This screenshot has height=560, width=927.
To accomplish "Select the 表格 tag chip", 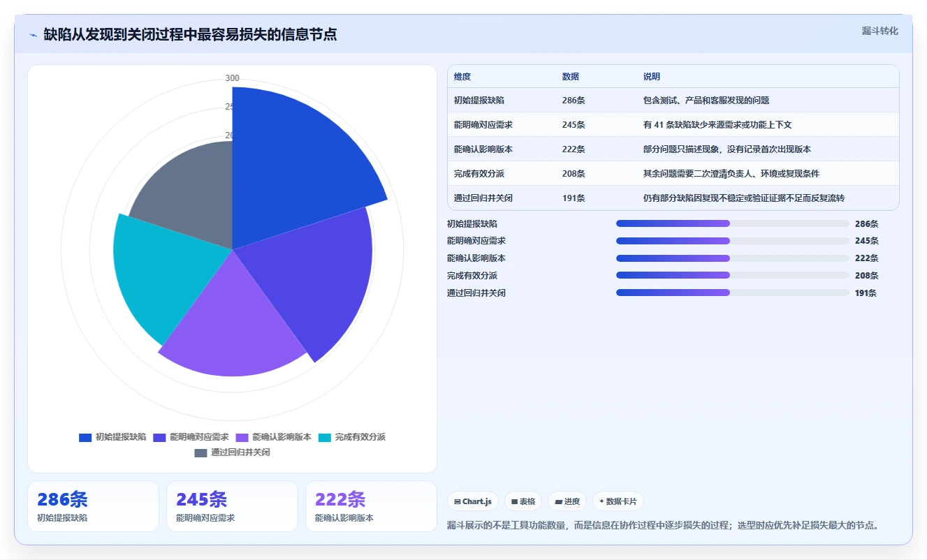I will click(523, 501).
